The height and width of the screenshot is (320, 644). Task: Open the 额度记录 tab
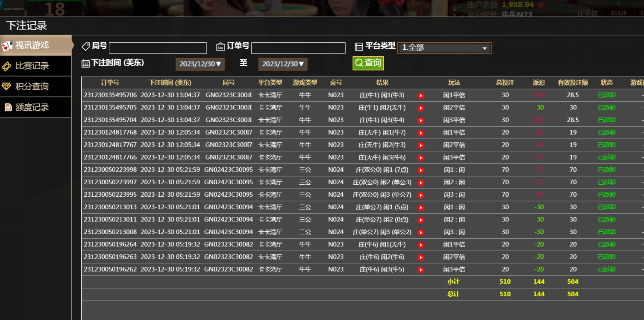[x=35, y=107]
